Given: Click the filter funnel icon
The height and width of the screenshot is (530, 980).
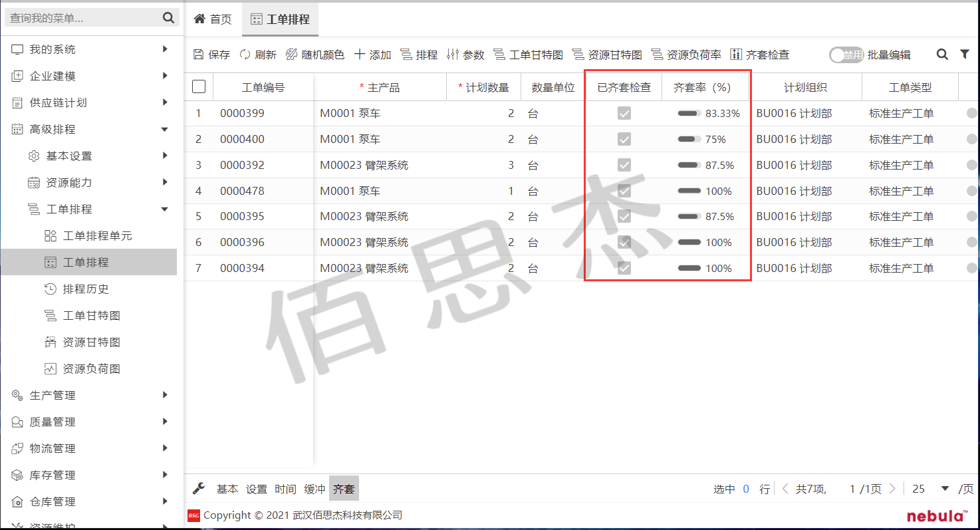Looking at the screenshot, I should [965, 55].
